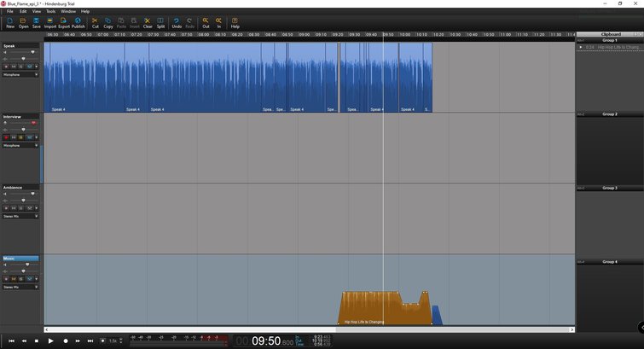Click the Clear icon in toolbar

click(148, 22)
